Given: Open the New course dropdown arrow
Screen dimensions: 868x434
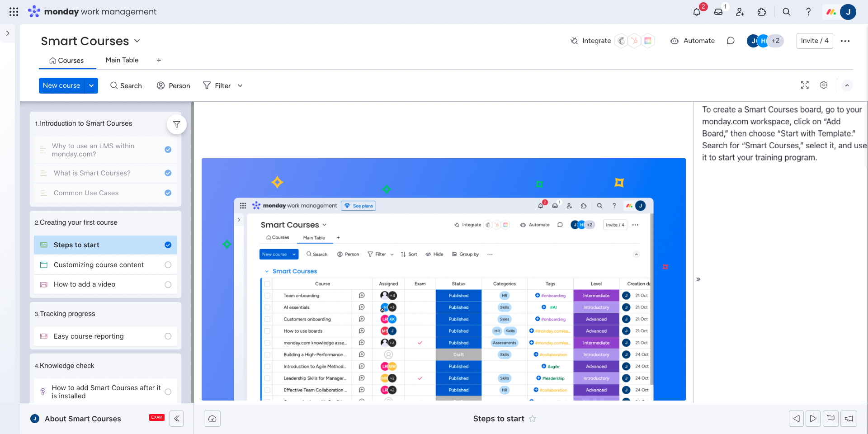Looking at the screenshot, I should pyautogui.click(x=91, y=85).
